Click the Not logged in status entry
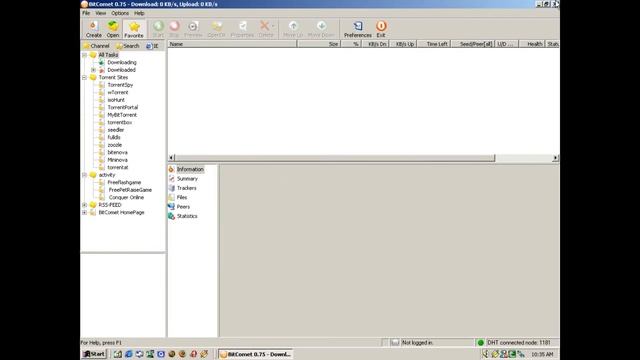This screenshot has height=360, width=640. (x=417, y=343)
